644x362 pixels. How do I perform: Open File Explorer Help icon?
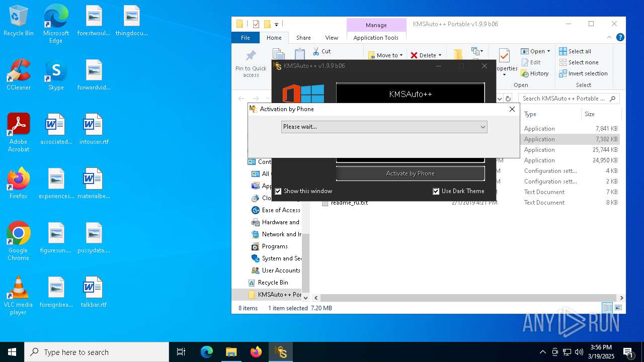(620, 38)
